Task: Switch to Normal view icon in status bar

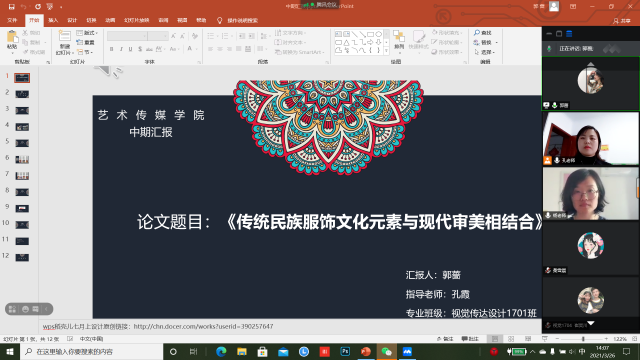Action: 495,339
